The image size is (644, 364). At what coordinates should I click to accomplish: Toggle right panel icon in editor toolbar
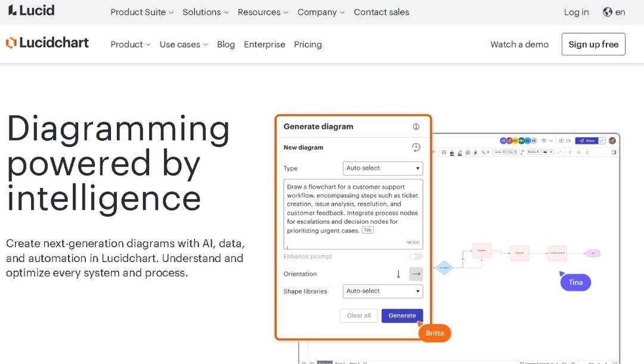(614, 152)
